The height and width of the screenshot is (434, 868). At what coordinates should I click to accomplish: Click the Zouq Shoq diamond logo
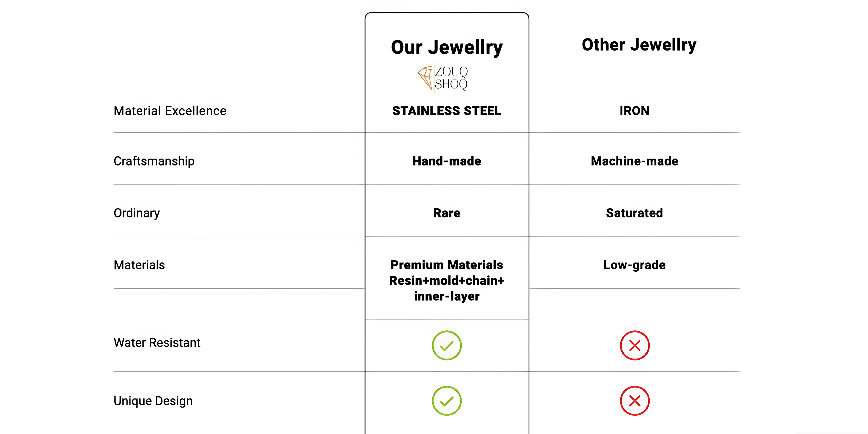pos(443,78)
